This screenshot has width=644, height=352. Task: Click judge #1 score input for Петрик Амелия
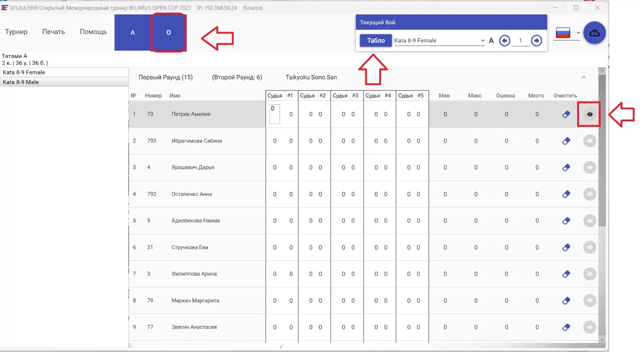click(275, 114)
